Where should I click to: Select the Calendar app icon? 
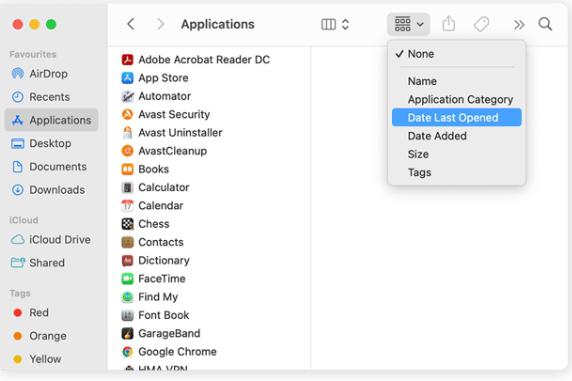point(127,205)
